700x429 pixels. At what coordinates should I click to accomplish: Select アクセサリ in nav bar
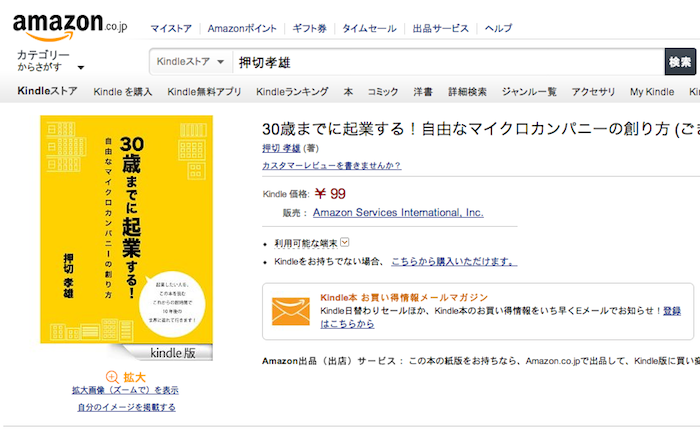[x=593, y=92]
